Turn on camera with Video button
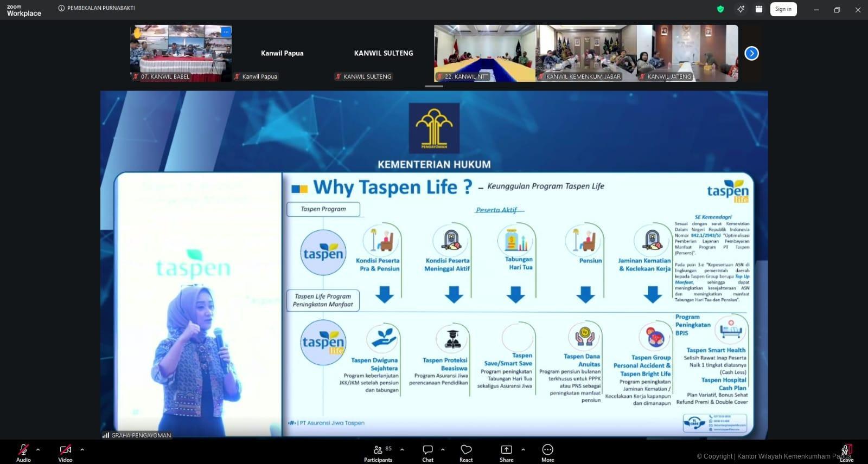This screenshot has height=464, width=868. point(65,453)
